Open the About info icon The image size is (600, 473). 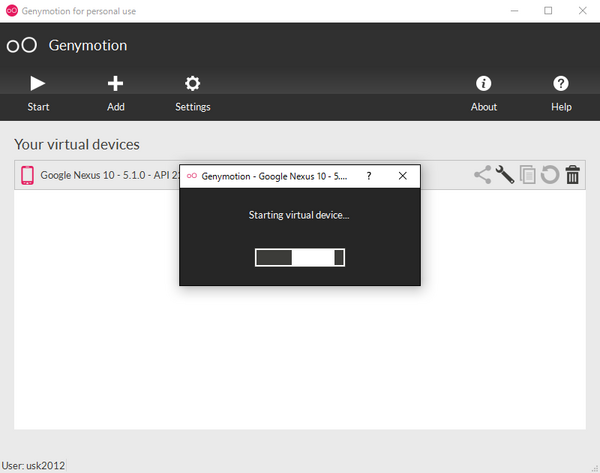coord(483,84)
